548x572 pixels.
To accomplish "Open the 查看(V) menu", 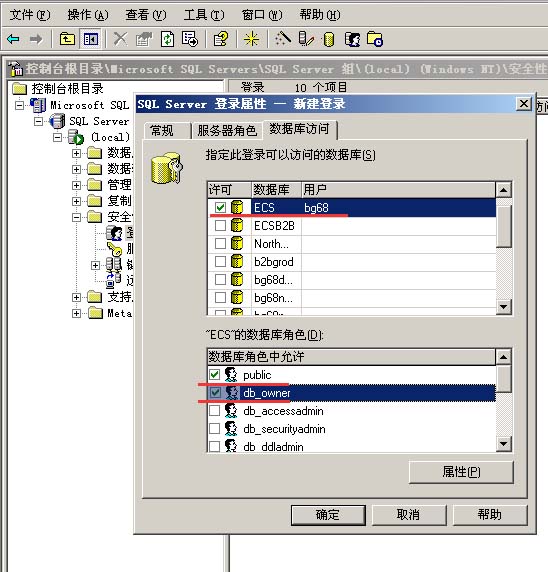I will (x=146, y=15).
